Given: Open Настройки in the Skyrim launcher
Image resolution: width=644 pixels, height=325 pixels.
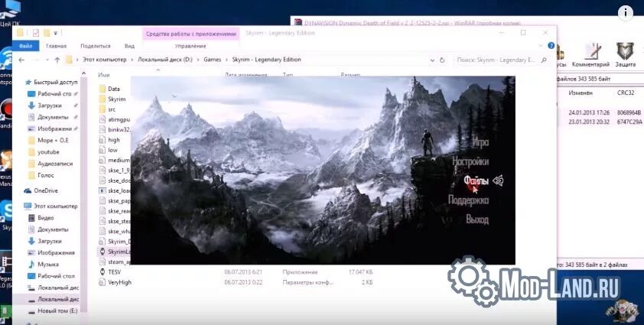Looking at the screenshot, I should (470, 161).
